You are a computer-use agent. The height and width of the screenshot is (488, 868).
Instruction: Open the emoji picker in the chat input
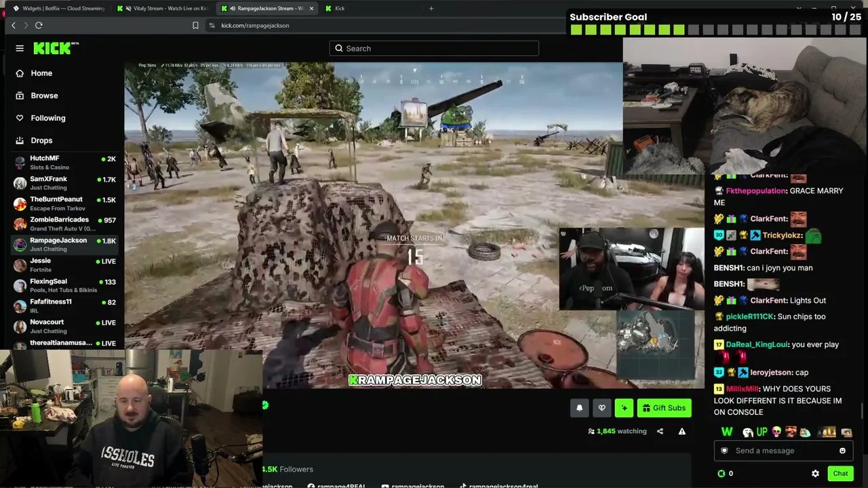click(x=842, y=451)
